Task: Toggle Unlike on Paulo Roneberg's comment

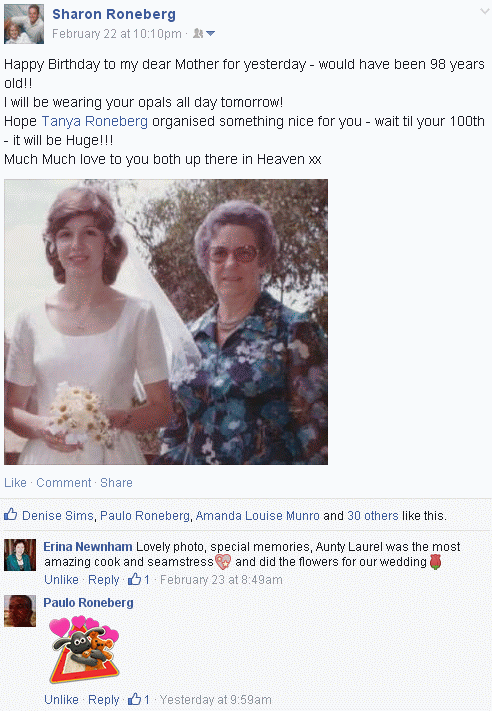Action: coord(61,699)
